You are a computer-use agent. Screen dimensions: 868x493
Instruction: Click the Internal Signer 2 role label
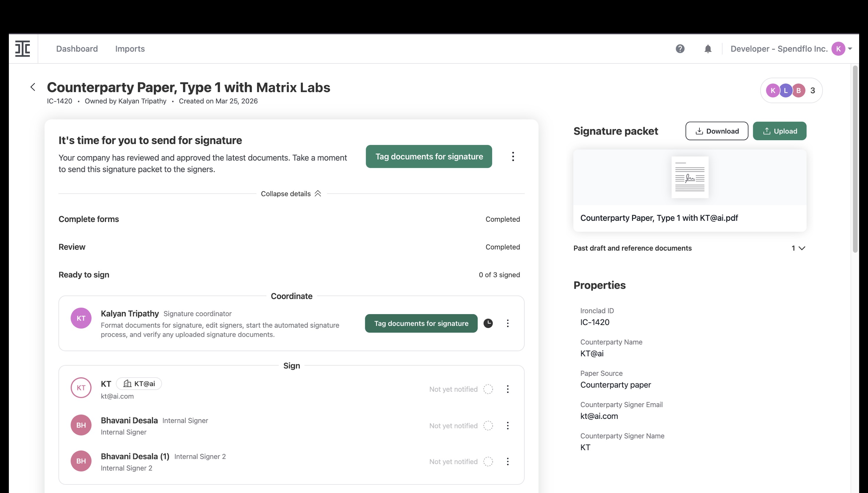coord(200,456)
